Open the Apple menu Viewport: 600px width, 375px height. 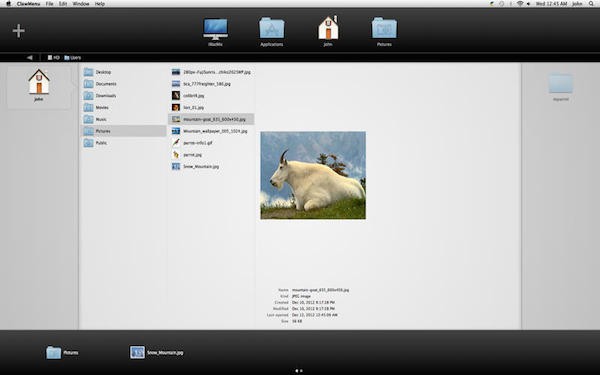point(8,4)
